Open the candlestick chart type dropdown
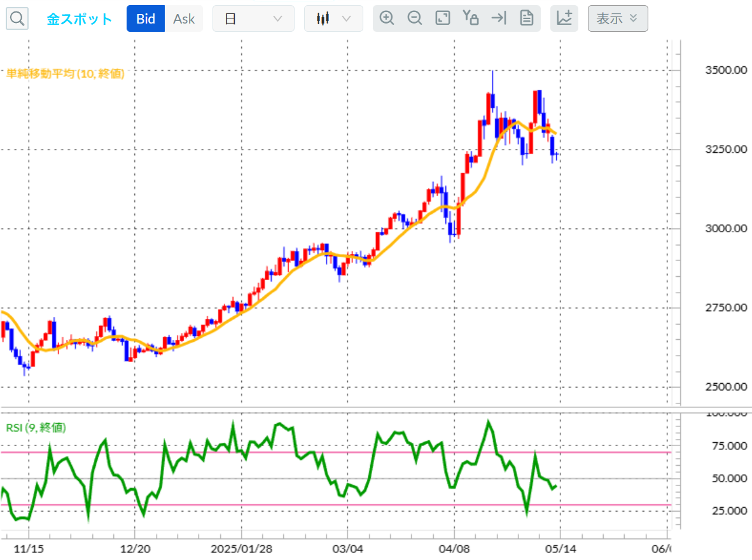 coord(333,18)
